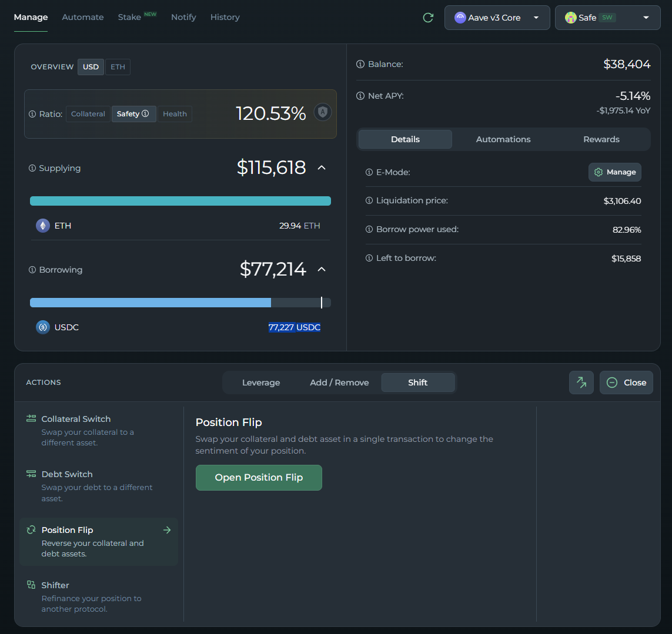Open the Rewards tab
The image size is (672, 634).
coord(601,139)
